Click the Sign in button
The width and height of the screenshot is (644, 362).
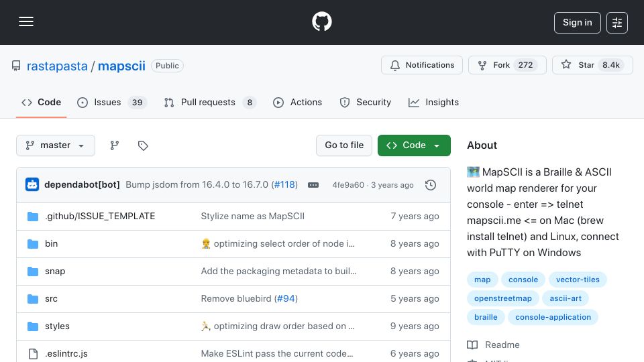point(577,23)
